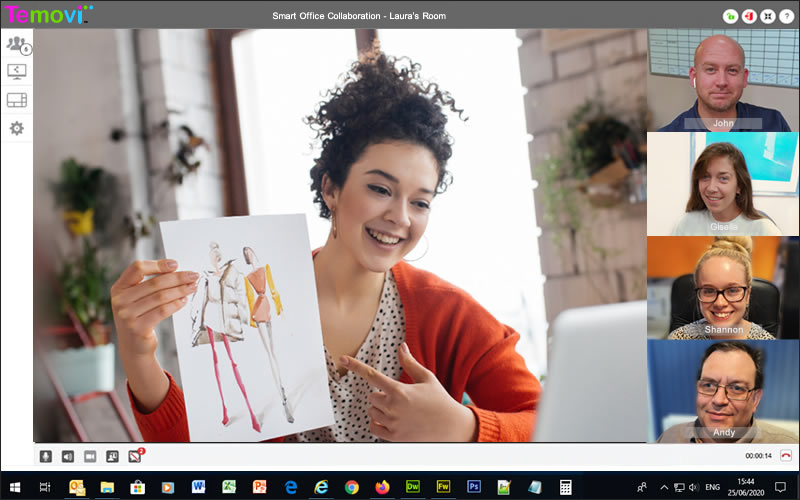Select John's video thumbnail

[x=723, y=80]
